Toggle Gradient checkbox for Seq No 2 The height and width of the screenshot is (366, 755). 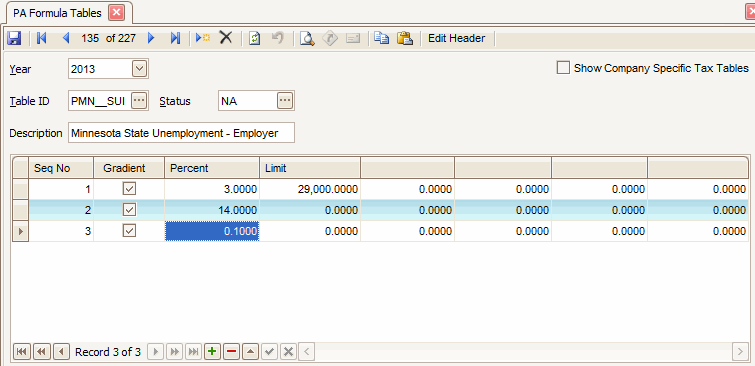(x=129, y=210)
